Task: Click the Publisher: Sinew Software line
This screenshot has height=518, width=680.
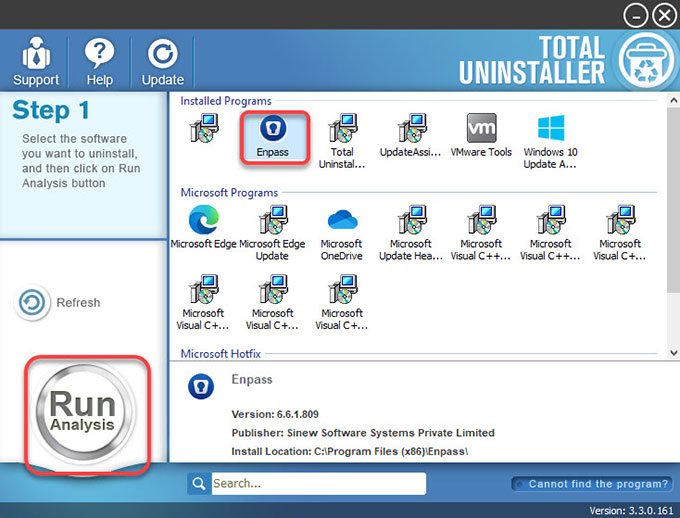Action: (363, 433)
